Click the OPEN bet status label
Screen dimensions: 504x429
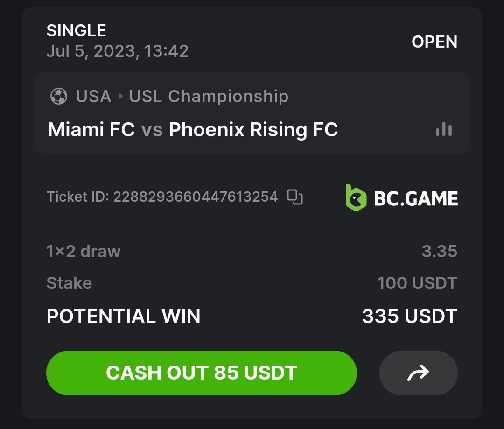(434, 42)
